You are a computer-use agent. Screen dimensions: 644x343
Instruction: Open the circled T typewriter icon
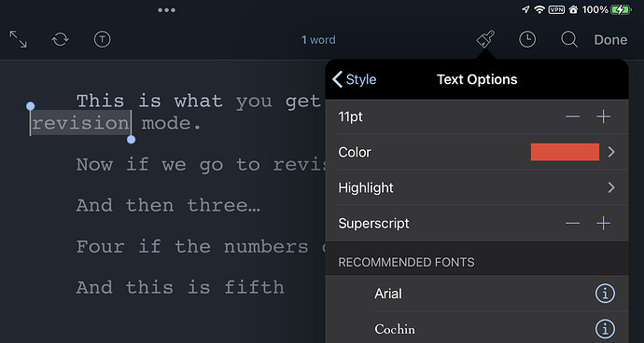[103, 39]
